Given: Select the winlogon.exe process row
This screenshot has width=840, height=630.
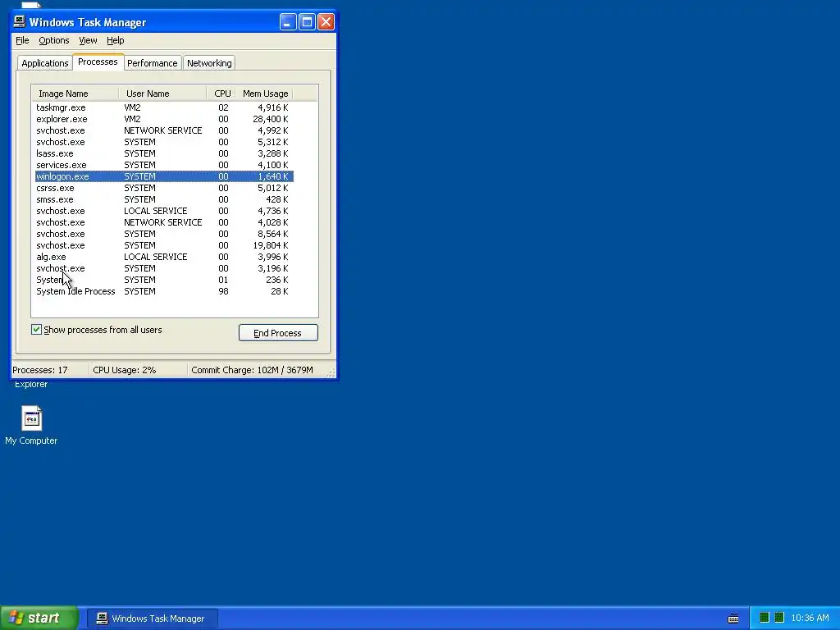Looking at the screenshot, I should click(x=164, y=176).
